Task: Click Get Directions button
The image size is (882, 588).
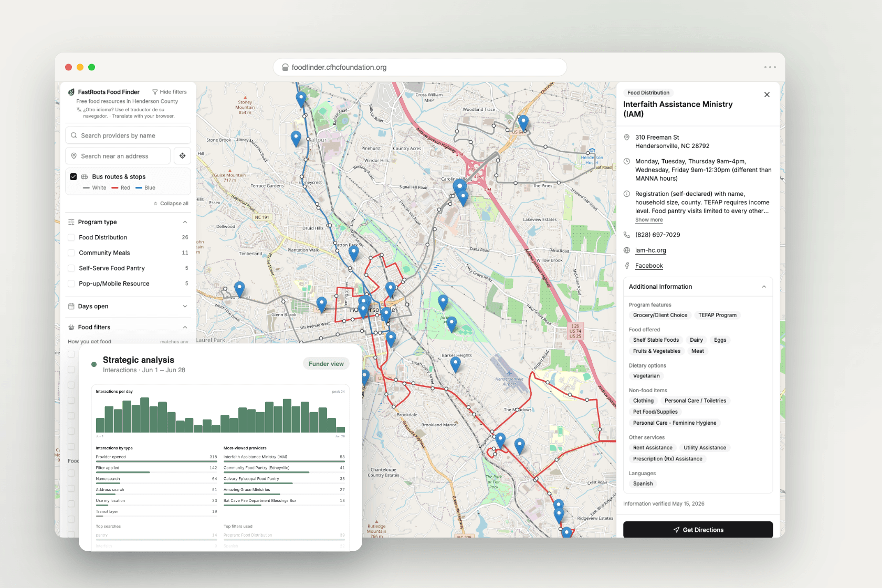Action: tap(698, 530)
